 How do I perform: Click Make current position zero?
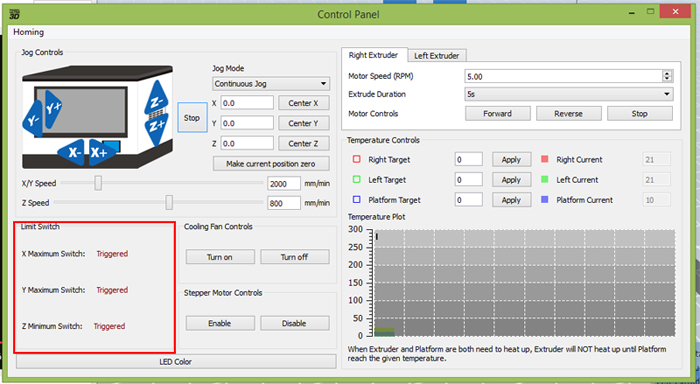click(271, 164)
